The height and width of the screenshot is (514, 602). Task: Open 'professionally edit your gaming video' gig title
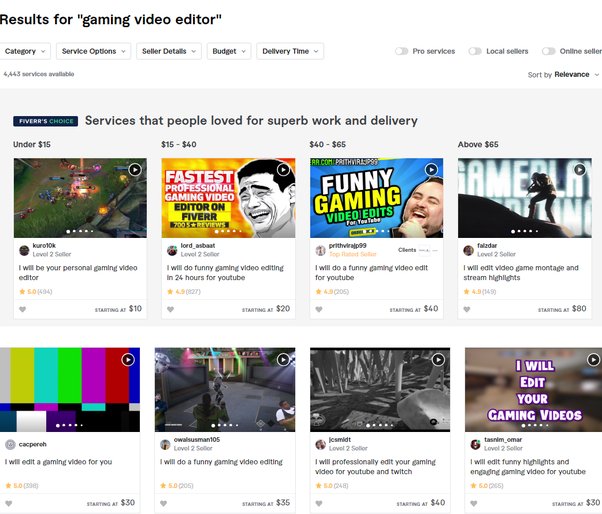pyautogui.click(x=375, y=467)
